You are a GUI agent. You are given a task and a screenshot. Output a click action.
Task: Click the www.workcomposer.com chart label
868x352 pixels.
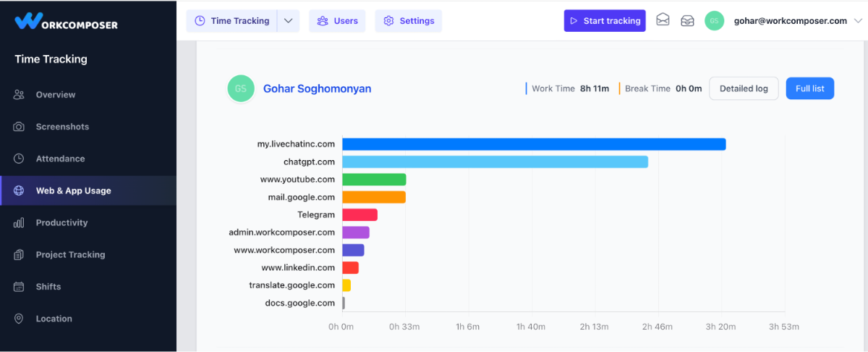tap(284, 250)
